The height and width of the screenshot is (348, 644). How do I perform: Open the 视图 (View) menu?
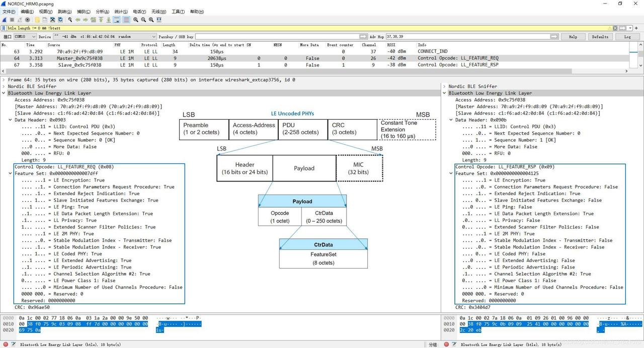46,12
